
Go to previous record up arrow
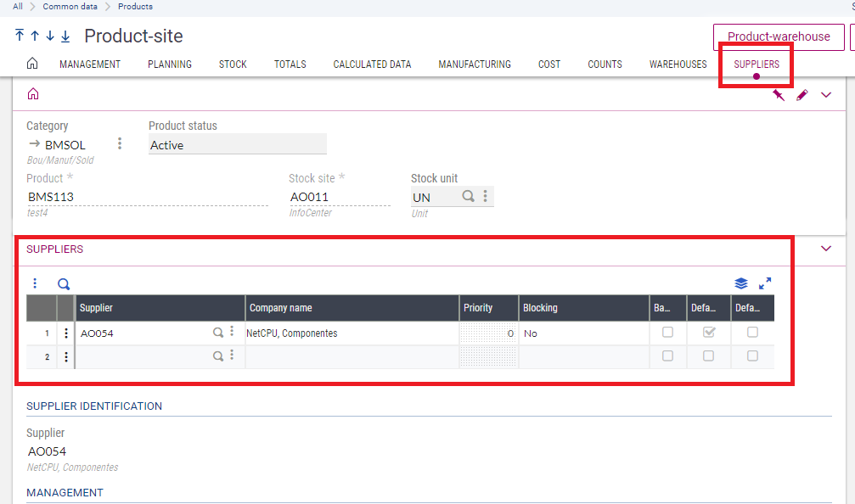[35, 36]
